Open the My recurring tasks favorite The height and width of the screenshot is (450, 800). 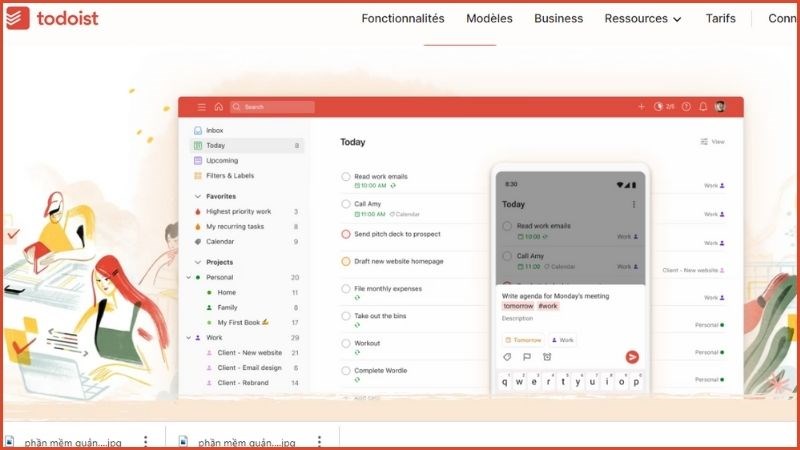[x=247, y=227]
